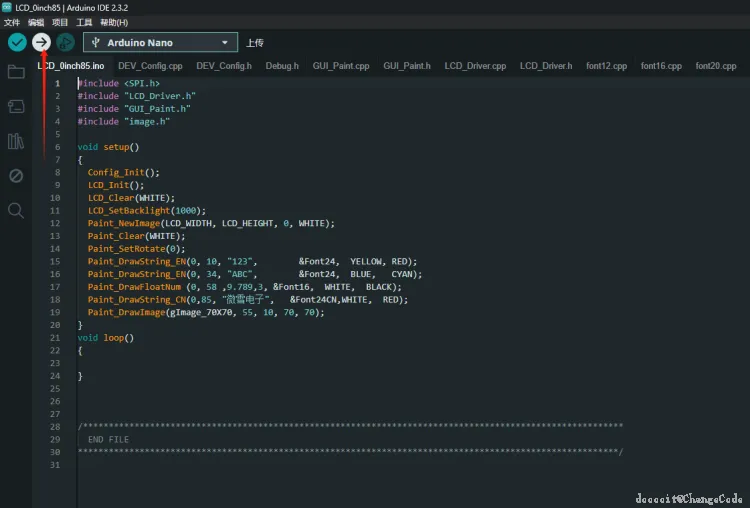This screenshot has width=750, height=508.
Task: Expand the Arduino Nano board dropdown
Action: 160,43
